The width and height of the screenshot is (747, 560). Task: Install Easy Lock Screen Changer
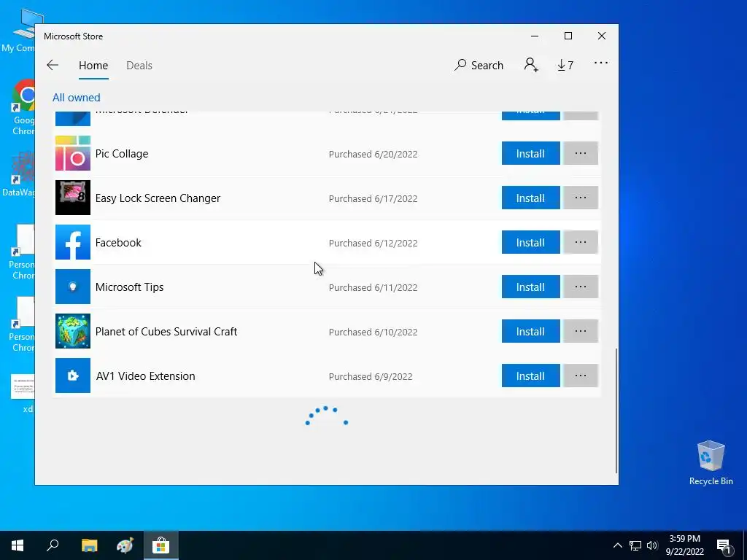531,198
